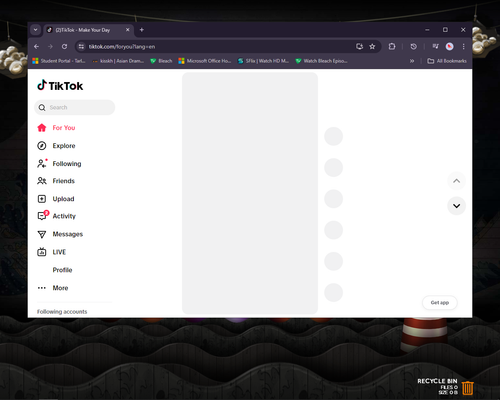Open the Upload page
Screen dimensions: 500x400
(56, 199)
